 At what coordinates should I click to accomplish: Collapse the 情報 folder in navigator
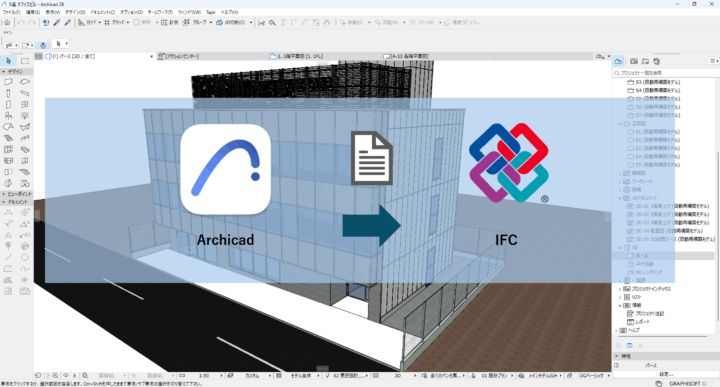tap(620, 305)
